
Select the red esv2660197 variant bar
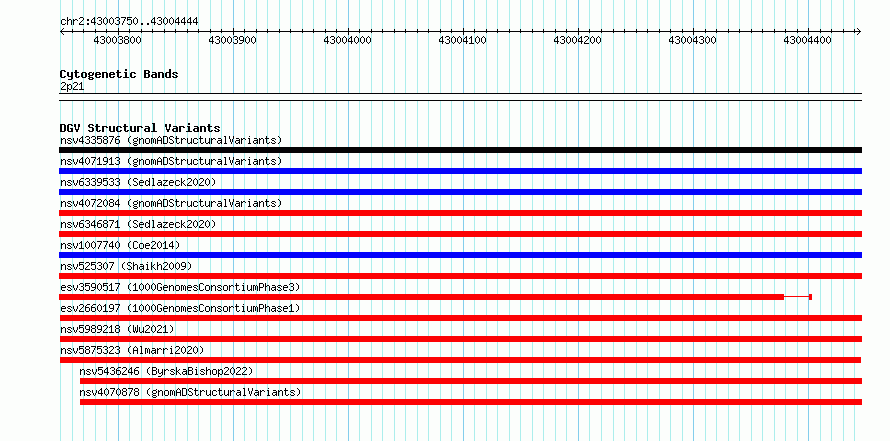coord(460,318)
